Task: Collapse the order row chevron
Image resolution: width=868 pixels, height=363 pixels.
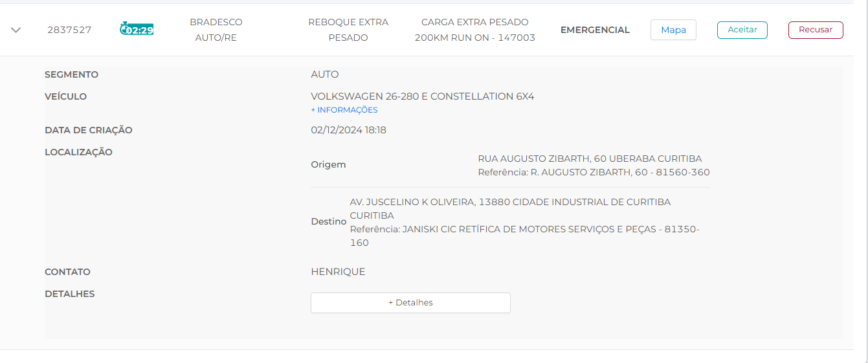Action: (x=16, y=30)
